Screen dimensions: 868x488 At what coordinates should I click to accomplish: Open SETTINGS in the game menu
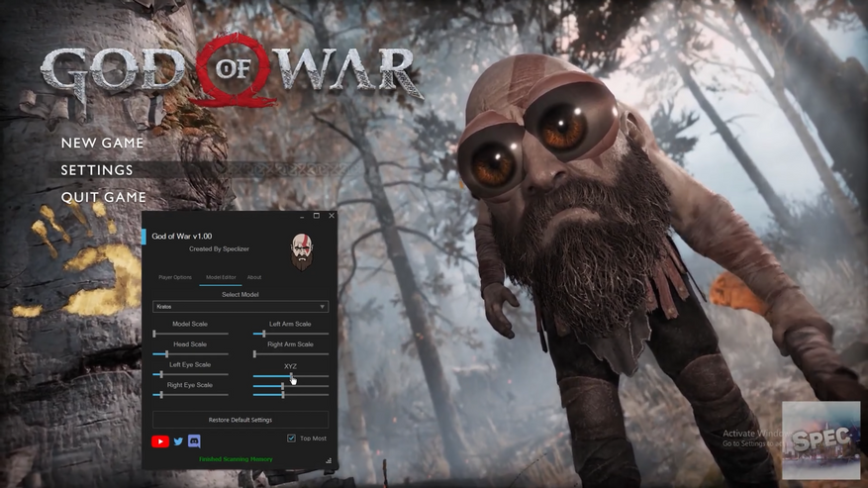(x=97, y=170)
